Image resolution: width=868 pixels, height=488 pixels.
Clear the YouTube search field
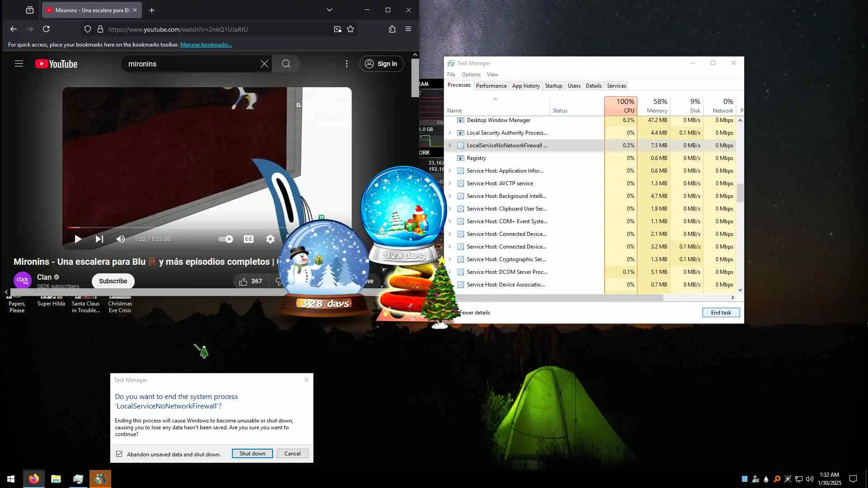264,64
